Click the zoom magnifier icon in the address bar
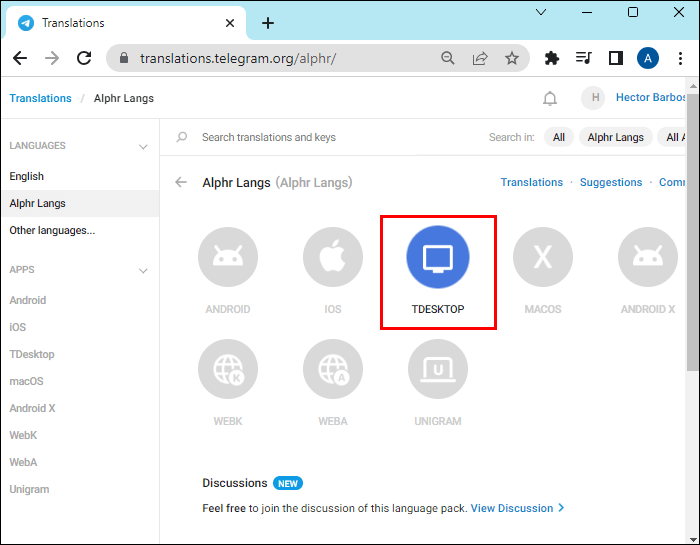Screen dimensions: 700x545 click(x=447, y=58)
